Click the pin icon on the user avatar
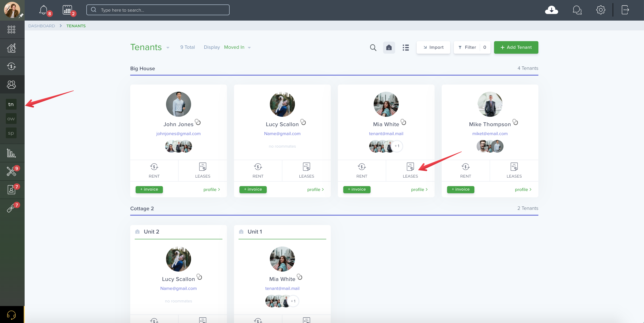The width and height of the screenshot is (644, 323). click(x=21, y=16)
